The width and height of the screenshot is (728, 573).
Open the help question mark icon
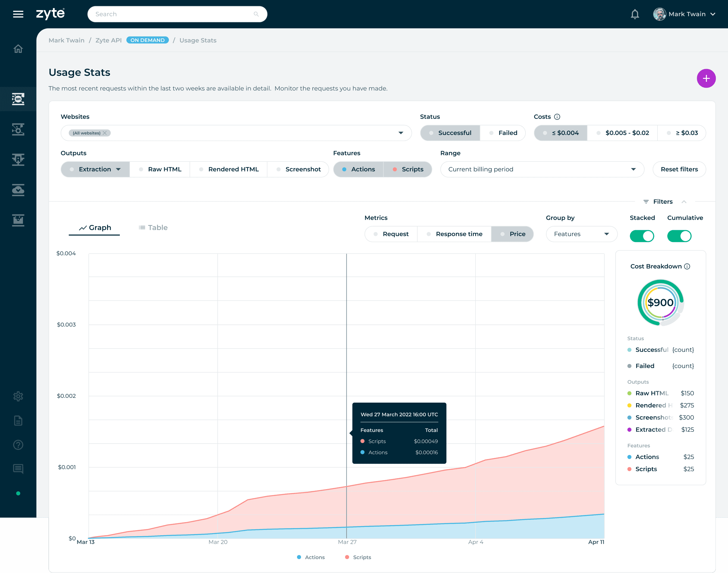coord(18,445)
